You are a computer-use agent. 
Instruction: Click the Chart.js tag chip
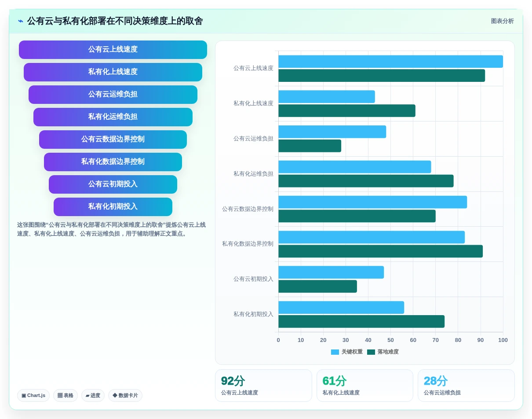33,395
